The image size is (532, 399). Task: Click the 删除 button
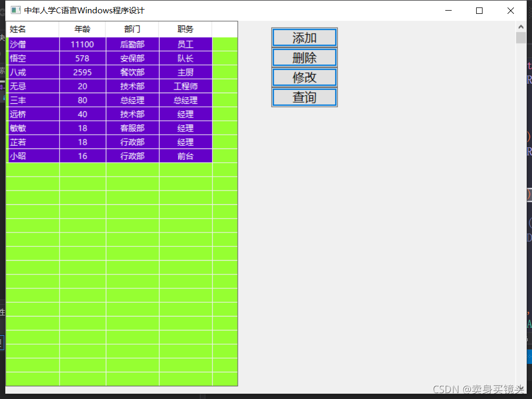pyautogui.click(x=304, y=57)
